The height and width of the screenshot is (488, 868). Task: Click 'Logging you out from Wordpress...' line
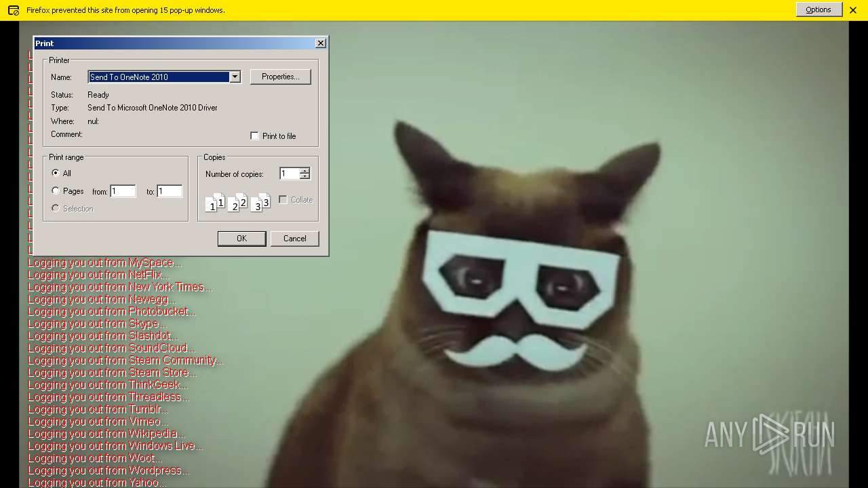coord(108,470)
